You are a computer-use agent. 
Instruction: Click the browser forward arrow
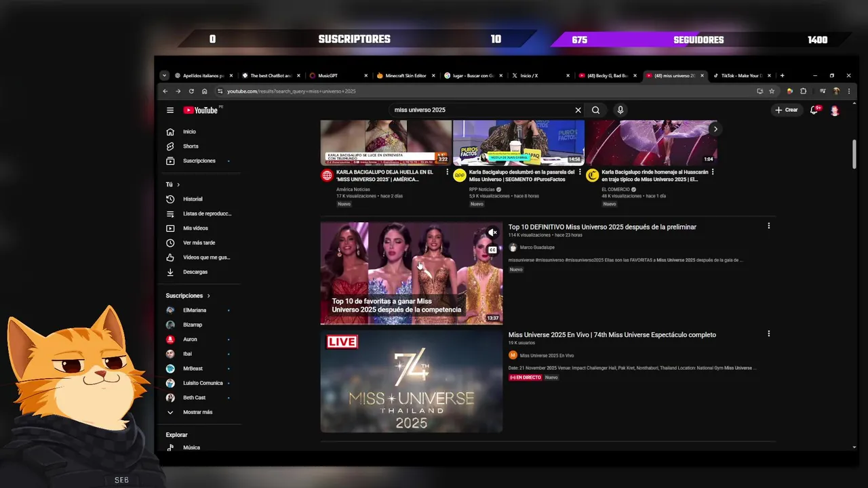pyautogui.click(x=178, y=91)
